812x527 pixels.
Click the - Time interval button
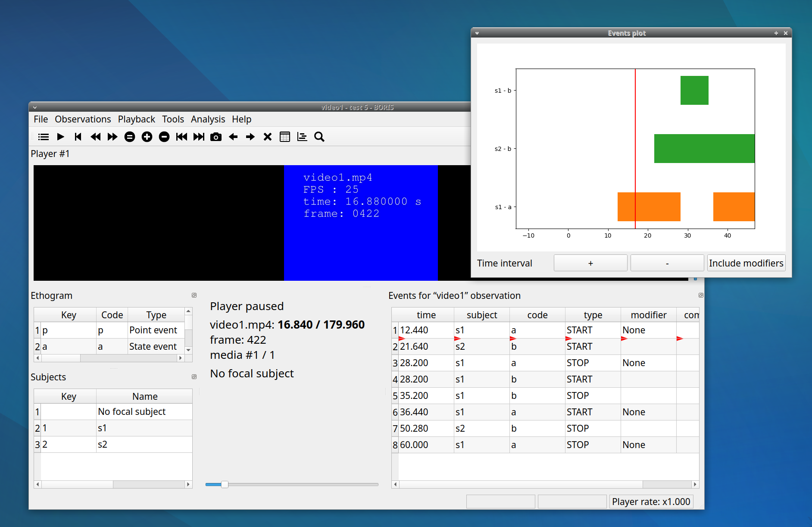[667, 263]
